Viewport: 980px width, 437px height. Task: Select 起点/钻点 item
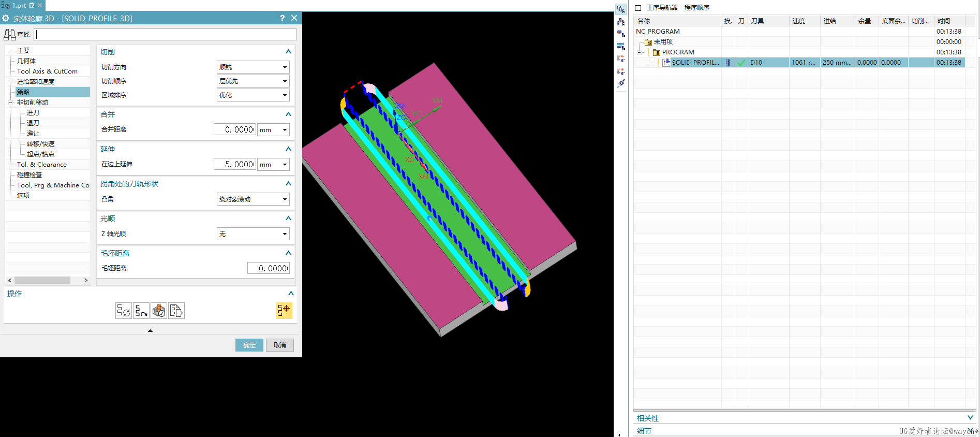pos(40,154)
